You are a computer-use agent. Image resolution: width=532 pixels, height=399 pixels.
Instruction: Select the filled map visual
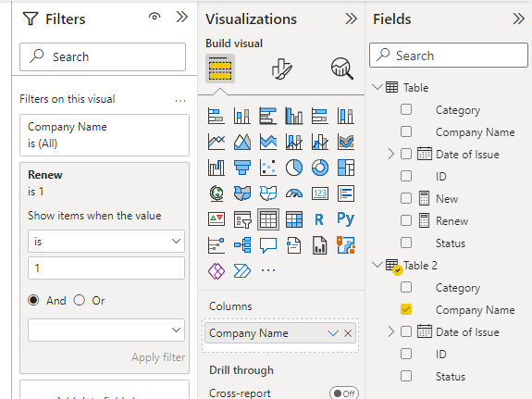[x=242, y=193]
